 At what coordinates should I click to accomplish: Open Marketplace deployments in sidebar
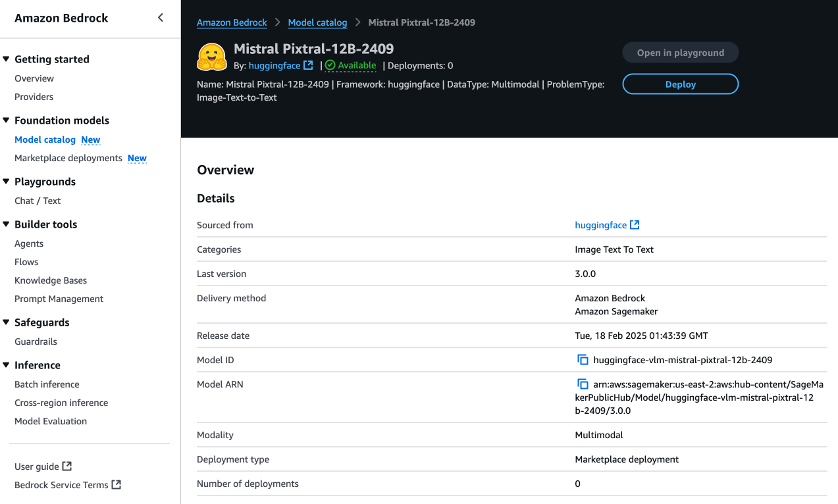point(68,158)
